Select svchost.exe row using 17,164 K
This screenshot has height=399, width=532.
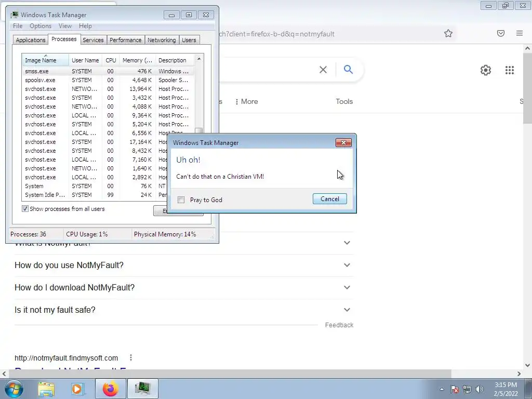point(95,142)
